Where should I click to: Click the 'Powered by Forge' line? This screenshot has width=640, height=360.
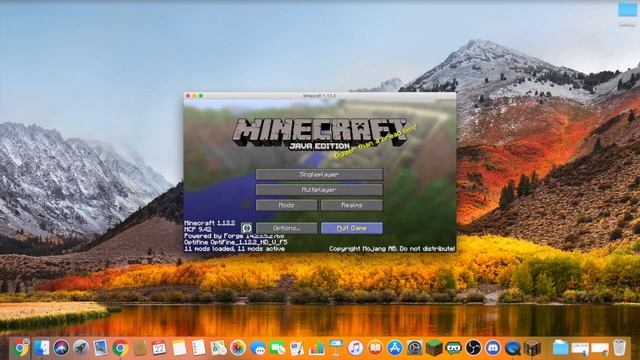point(234,236)
